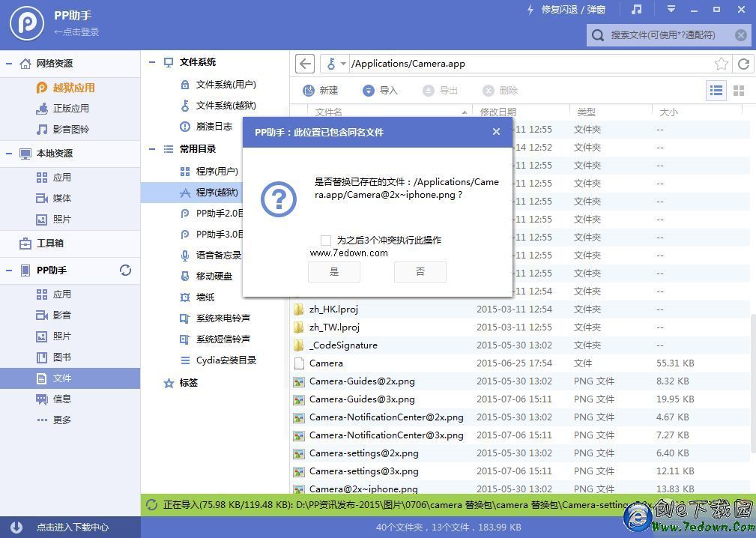Switch to list view layout icon
756x538 pixels.
point(716,91)
